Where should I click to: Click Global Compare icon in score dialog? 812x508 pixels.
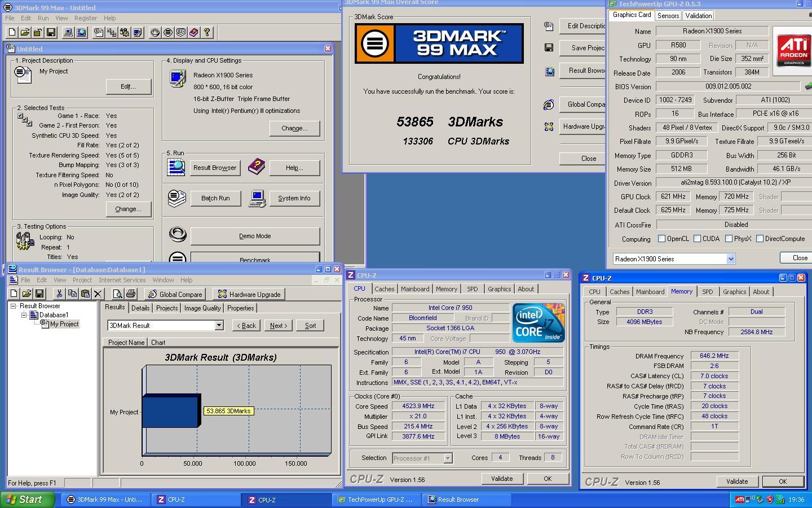pyautogui.click(x=549, y=104)
